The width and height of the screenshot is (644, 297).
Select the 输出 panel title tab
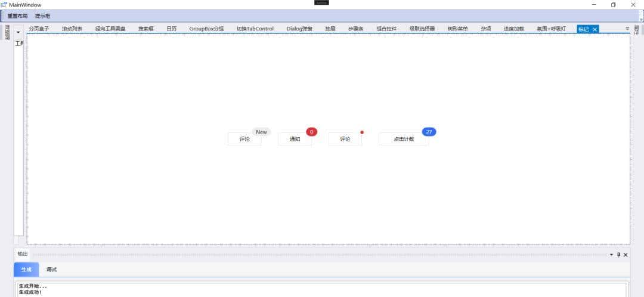click(x=23, y=254)
